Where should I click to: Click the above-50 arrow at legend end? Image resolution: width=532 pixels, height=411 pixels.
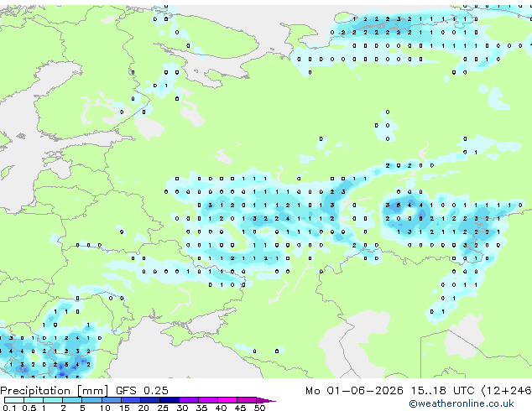(x=266, y=400)
